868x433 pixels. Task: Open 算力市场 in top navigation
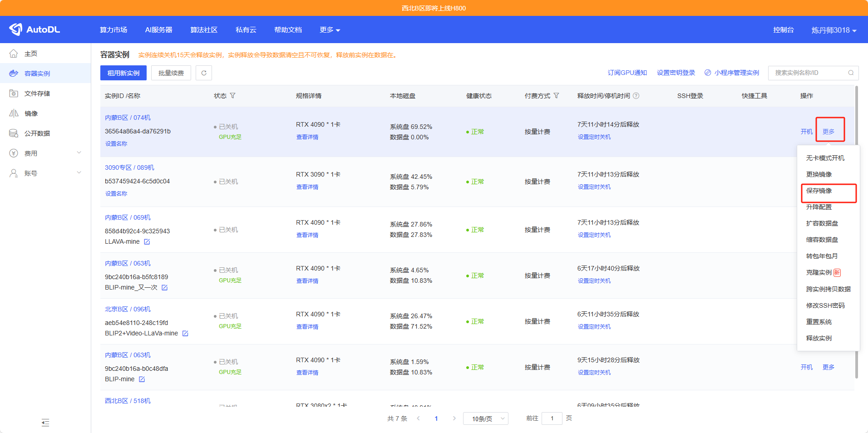(113, 30)
